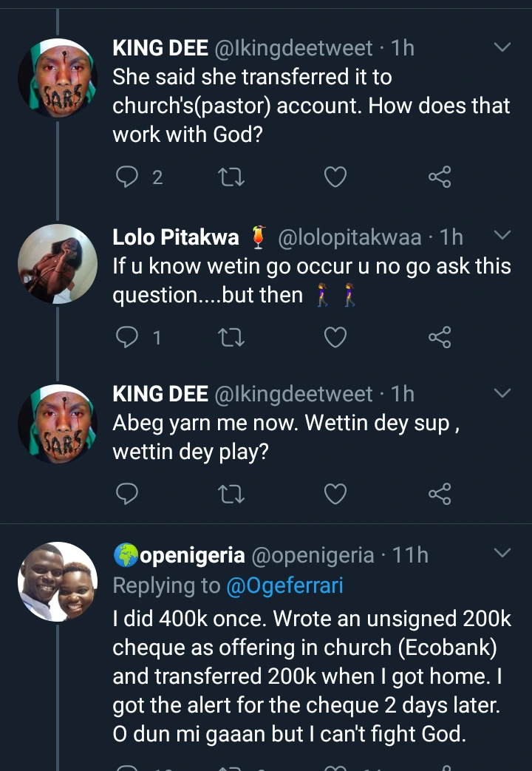Reply to the 'Abeg yarn me now' tweet
This screenshot has height=771, width=532.
point(128,494)
